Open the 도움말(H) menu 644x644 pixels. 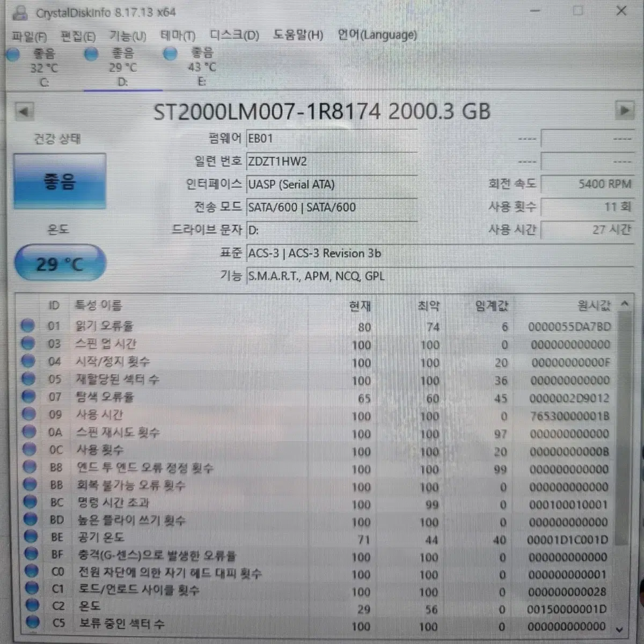pos(298,35)
